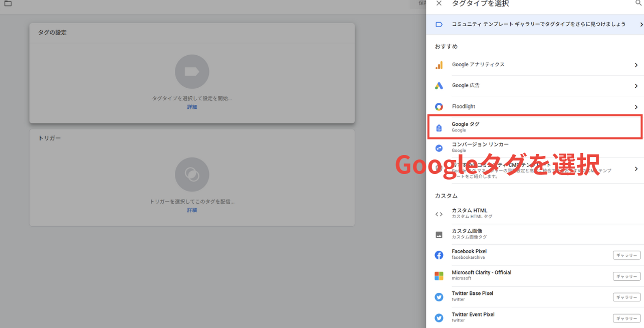Click the Microsoft Clarity logo icon
Viewport: 644px width, 328px height.
click(x=439, y=276)
